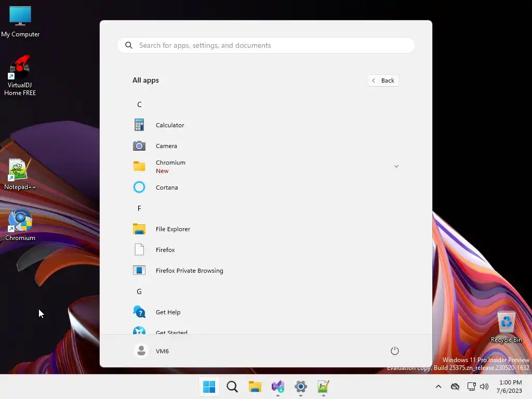Launch the Camera app icon
The image size is (532, 399).
pyautogui.click(x=139, y=146)
